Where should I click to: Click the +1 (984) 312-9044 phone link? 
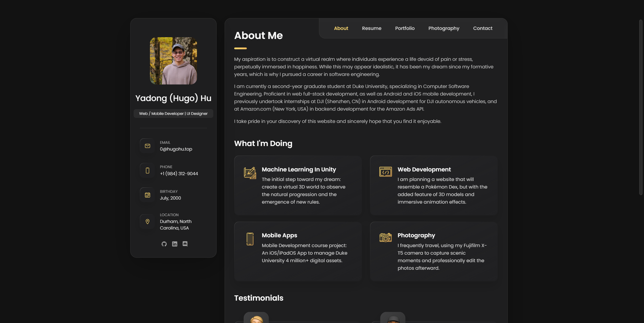[x=179, y=174]
